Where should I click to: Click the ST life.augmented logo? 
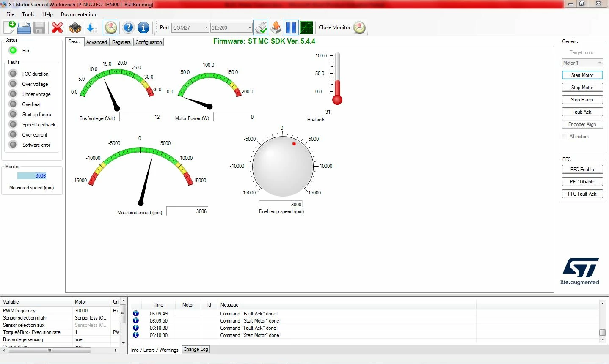point(580,271)
